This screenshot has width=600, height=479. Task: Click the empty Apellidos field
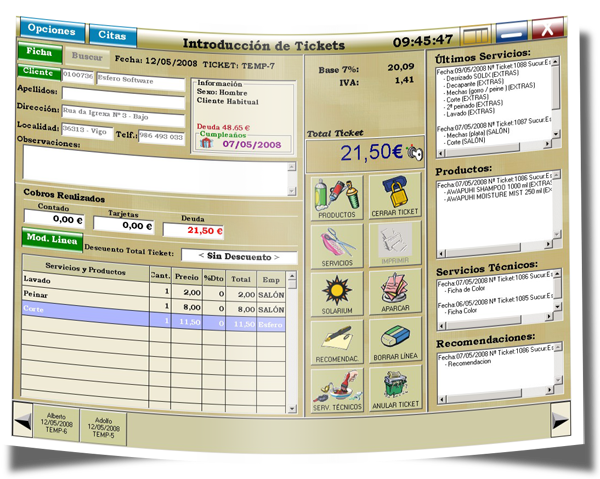point(123,97)
